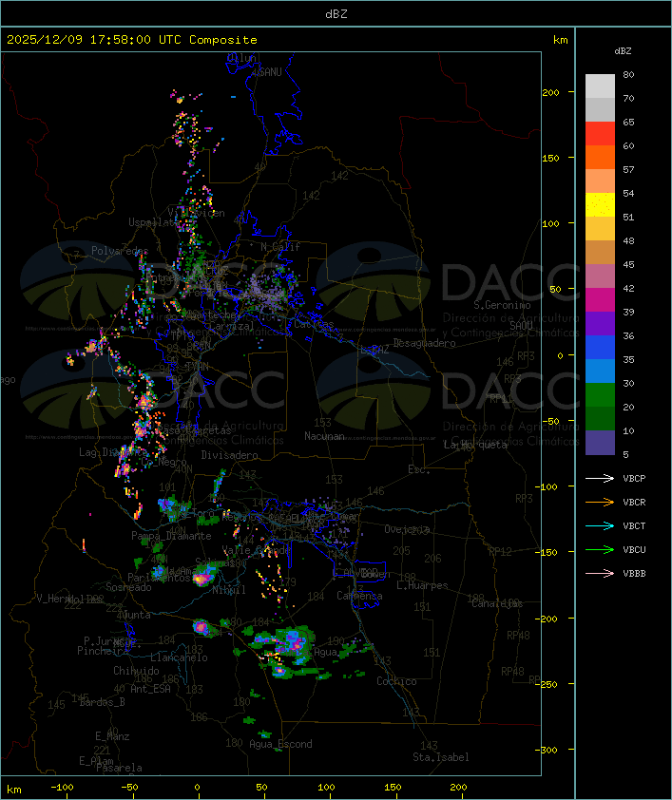Image resolution: width=672 pixels, height=800 pixels.
Task: Click the 54 value in dBZ legend
Action: (628, 194)
